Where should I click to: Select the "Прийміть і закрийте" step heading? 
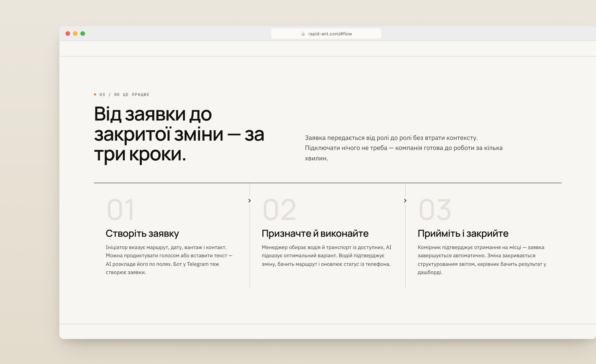coord(463,234)
